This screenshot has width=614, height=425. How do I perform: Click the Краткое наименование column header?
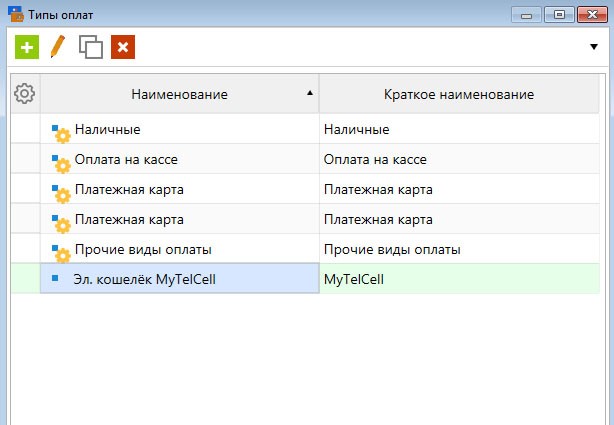tap(459, 94)
